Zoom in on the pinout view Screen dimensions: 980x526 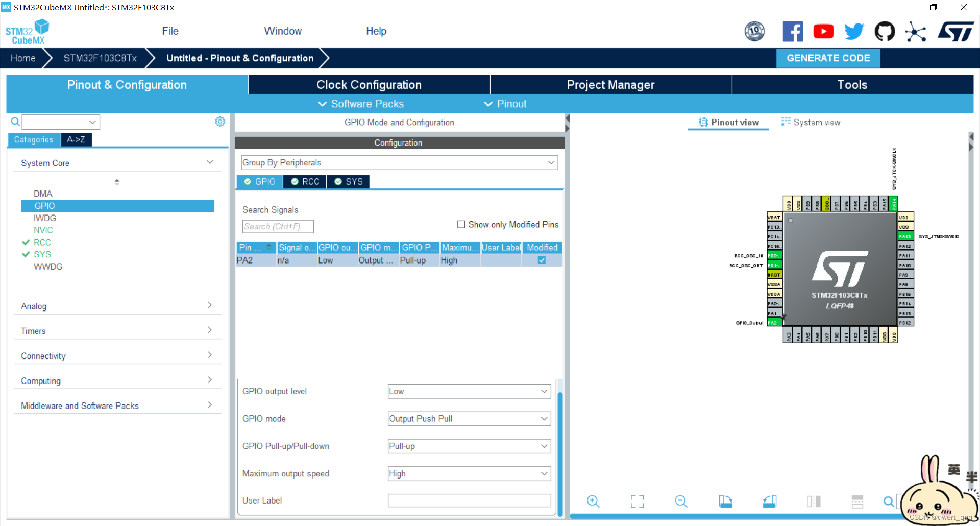593,501
